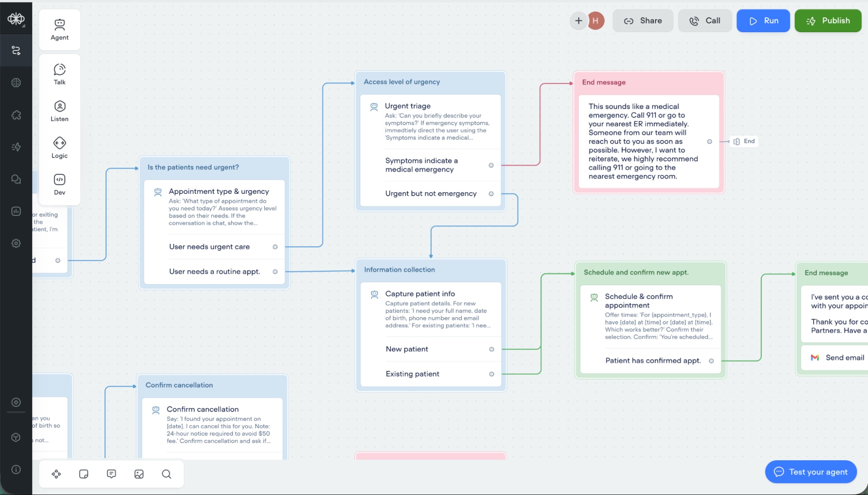Open the chat icon in the sidebar

click(16, 179)
